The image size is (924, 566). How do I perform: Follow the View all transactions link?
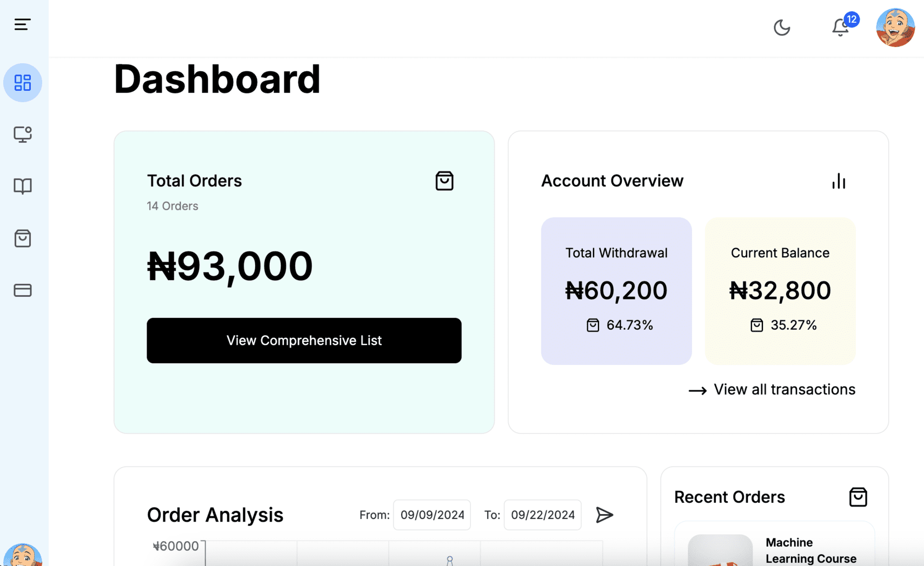[x=772, y=390]
